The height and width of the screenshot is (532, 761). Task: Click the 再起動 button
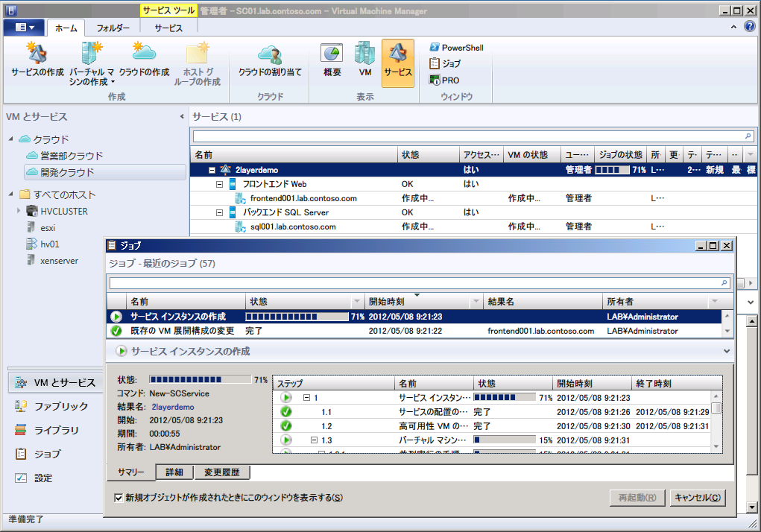click(x=637, y=497)
